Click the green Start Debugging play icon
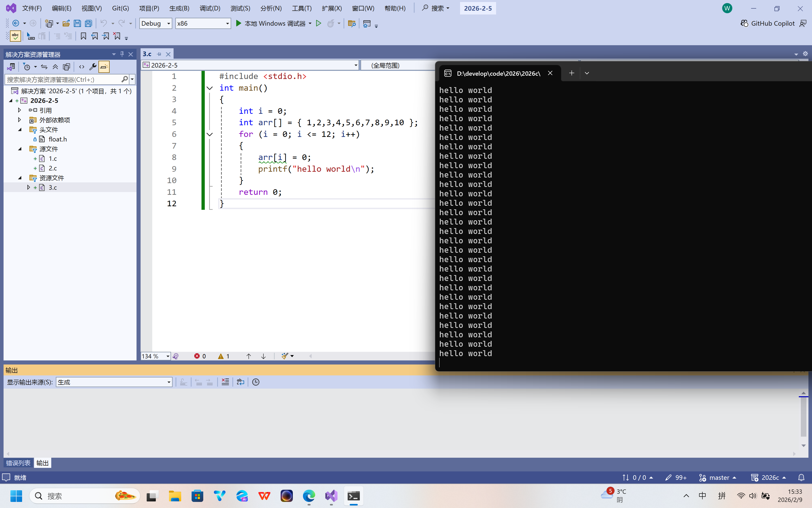812x508 pixels. [x=238, y=23]
